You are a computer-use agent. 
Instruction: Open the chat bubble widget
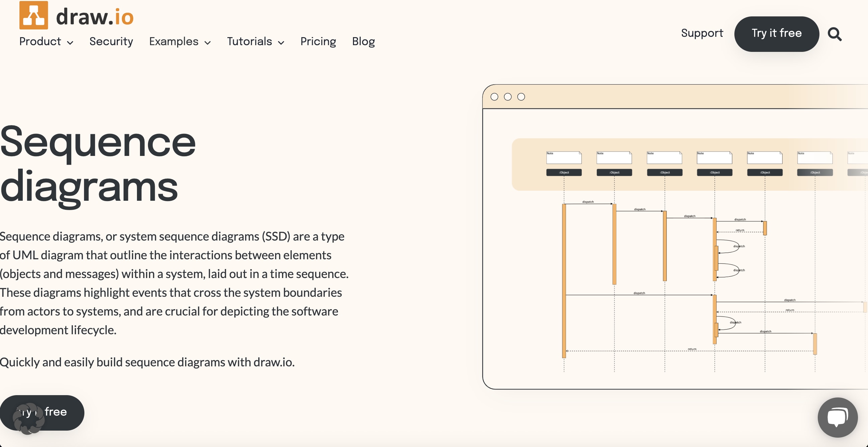(x=837, y=417)
